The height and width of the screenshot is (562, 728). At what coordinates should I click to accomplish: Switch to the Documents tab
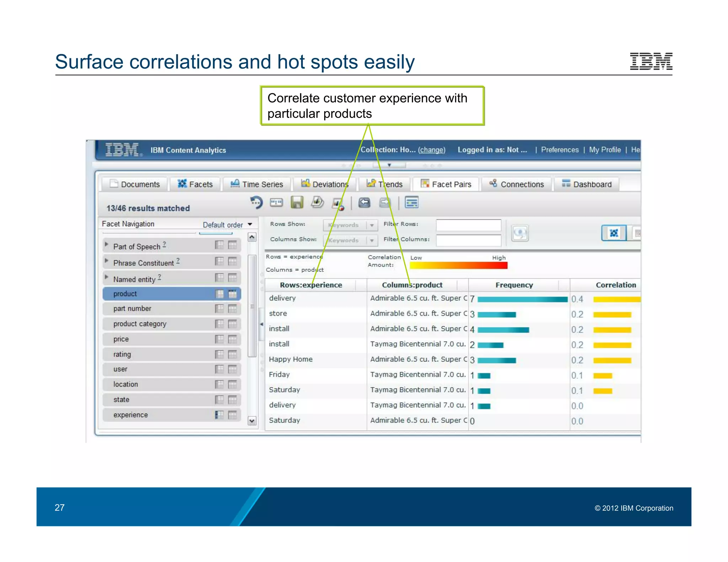134,184
